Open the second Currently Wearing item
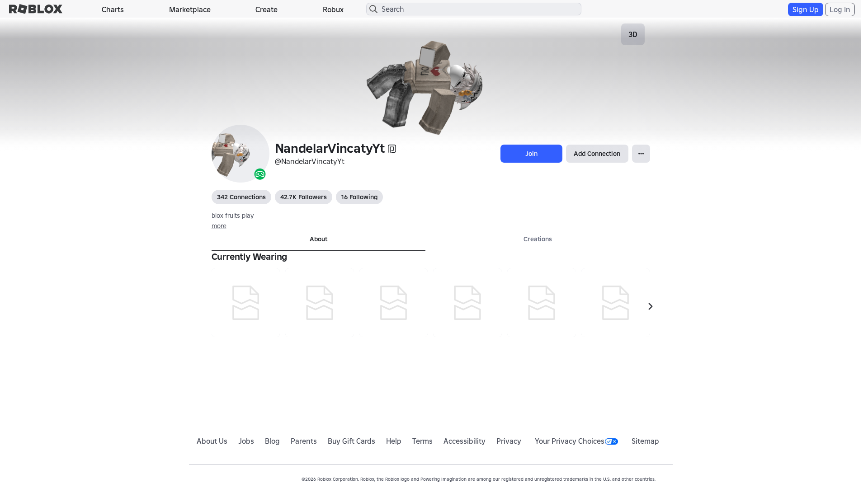 coord(320,303)
